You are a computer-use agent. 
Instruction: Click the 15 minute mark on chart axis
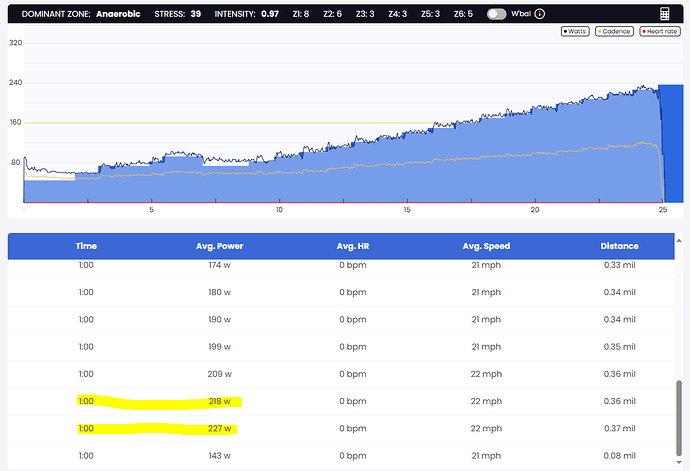(407, 210)
